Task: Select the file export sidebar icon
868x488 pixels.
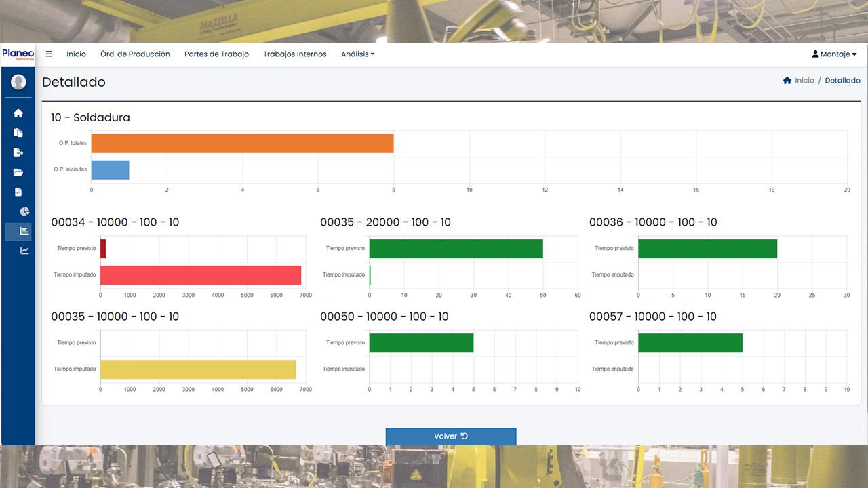Action: (x=18, y=152)
